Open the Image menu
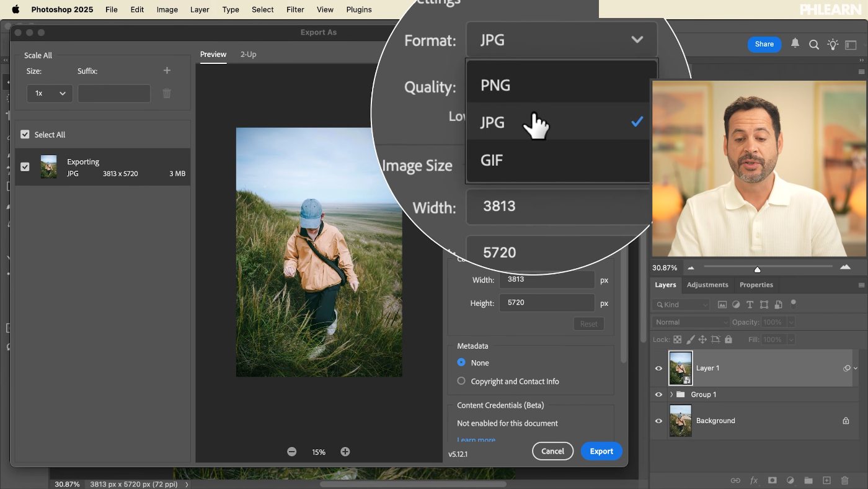This screenshot has height=489, width=868. point(167,9)
